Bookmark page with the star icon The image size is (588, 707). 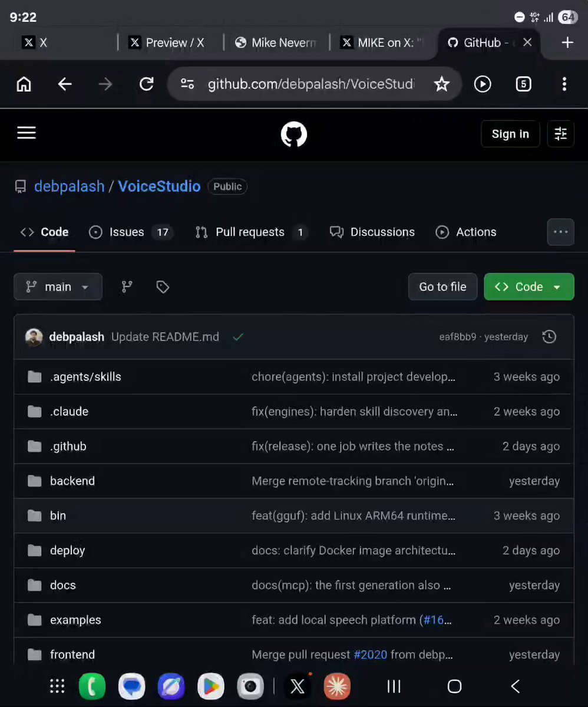tap(441, 84)
